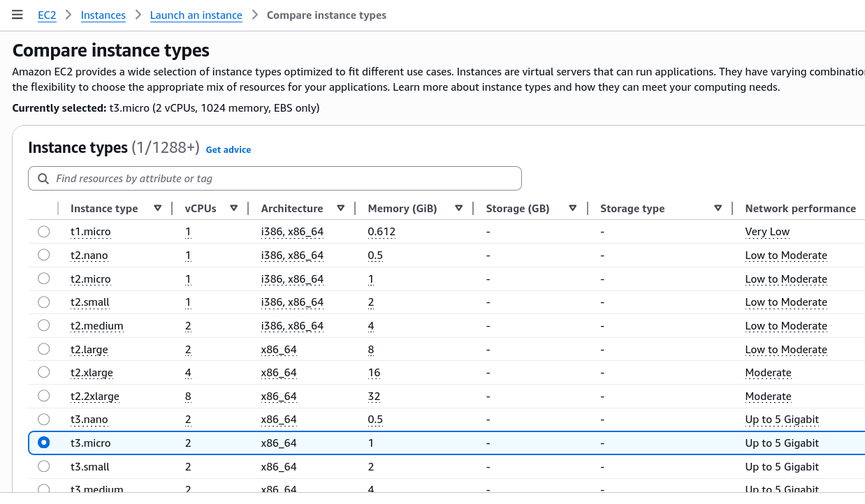Open the Storage (GB) column filter arrow
The image size is (865, 504).
(x=573, y=208)
